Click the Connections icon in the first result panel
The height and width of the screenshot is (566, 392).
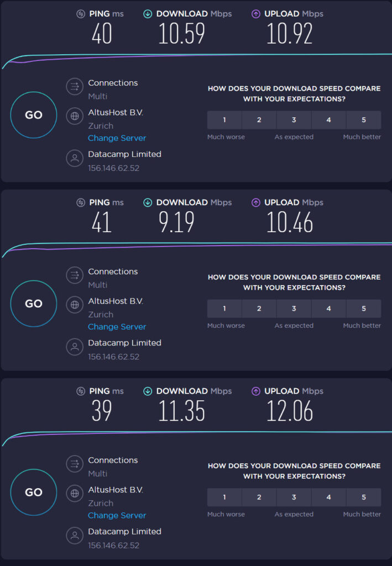75,86
